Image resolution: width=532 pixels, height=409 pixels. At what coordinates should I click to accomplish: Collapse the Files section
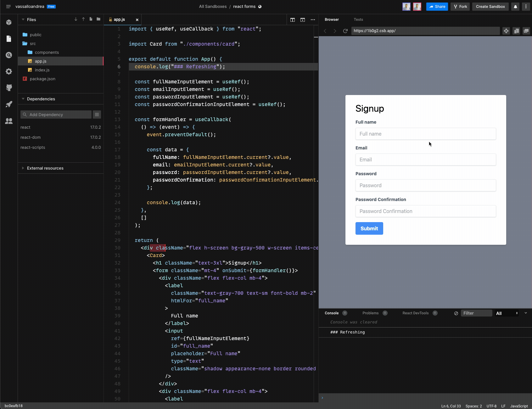click(23, 20)
